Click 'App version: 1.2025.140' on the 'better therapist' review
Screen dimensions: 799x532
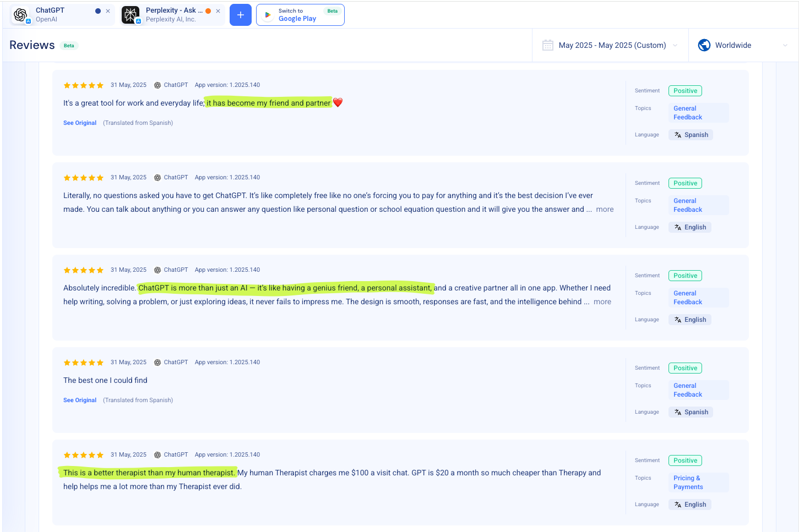pyautogui.click(x=227, y=455)
